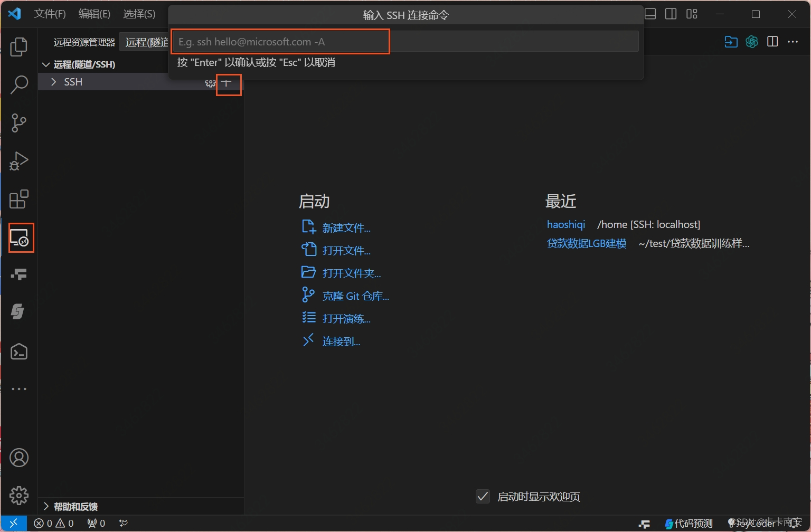The image size is (811, 532).
Task: Open the Explorer view in activity bar
Action: click(x=19, y=47)
